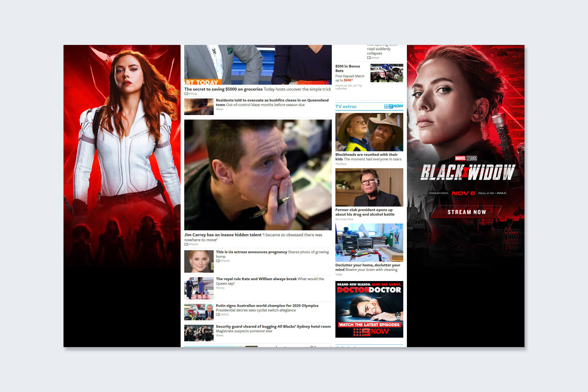Click the All Blacks haka thumbnail

pyautogui.click(x=199, y=333)
